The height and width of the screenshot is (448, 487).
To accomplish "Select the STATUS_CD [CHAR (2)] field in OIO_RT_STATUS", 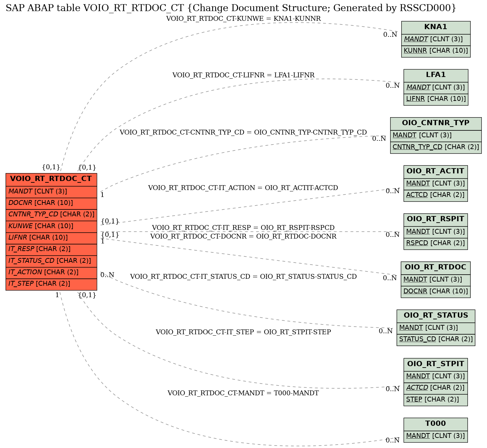I will pos(436,339).
